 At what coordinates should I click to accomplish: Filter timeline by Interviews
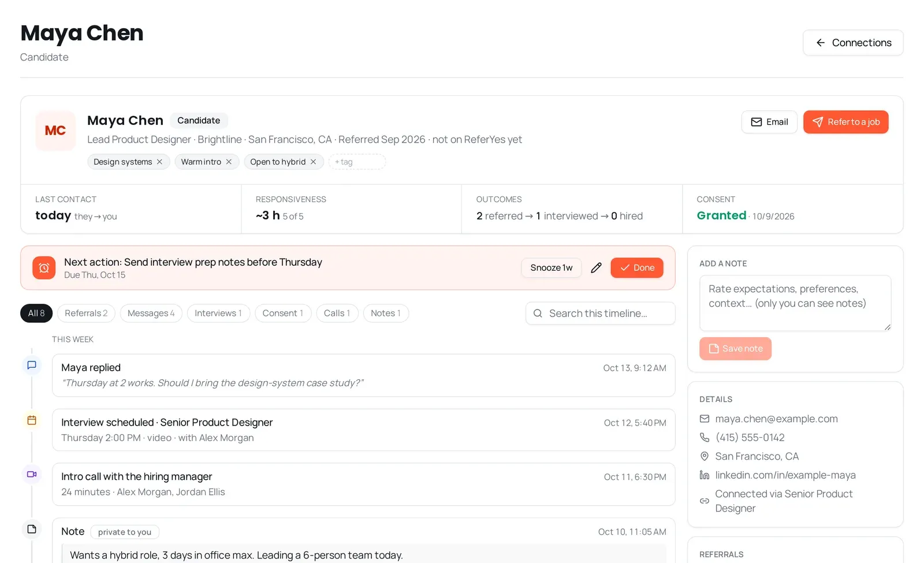(x=218, y=313)
